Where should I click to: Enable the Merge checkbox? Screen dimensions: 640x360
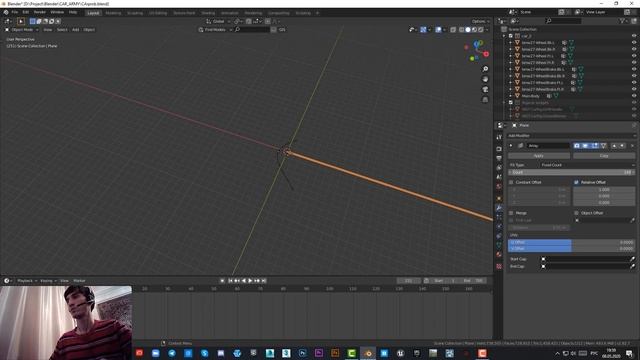tap(511, 213)
